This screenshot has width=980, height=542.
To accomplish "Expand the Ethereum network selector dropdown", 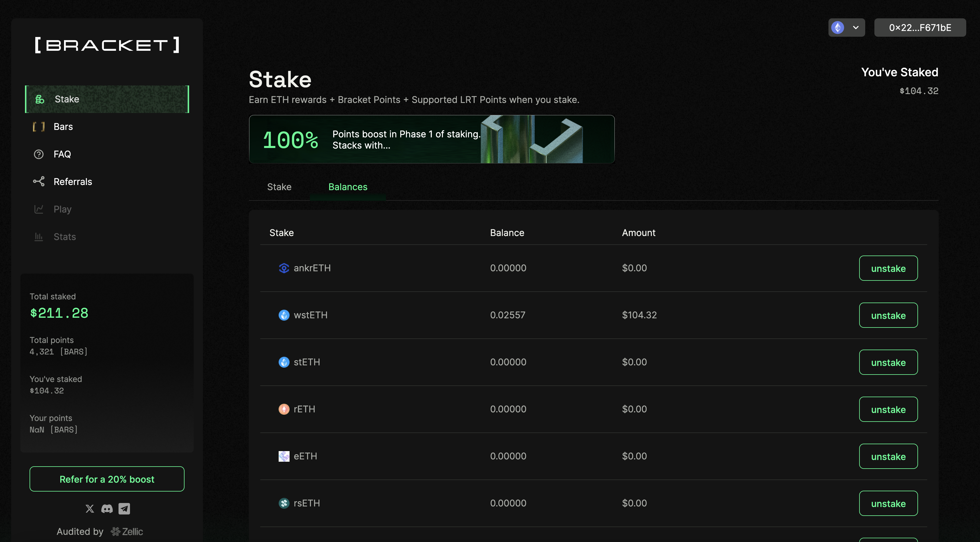I will click(847, 28).
